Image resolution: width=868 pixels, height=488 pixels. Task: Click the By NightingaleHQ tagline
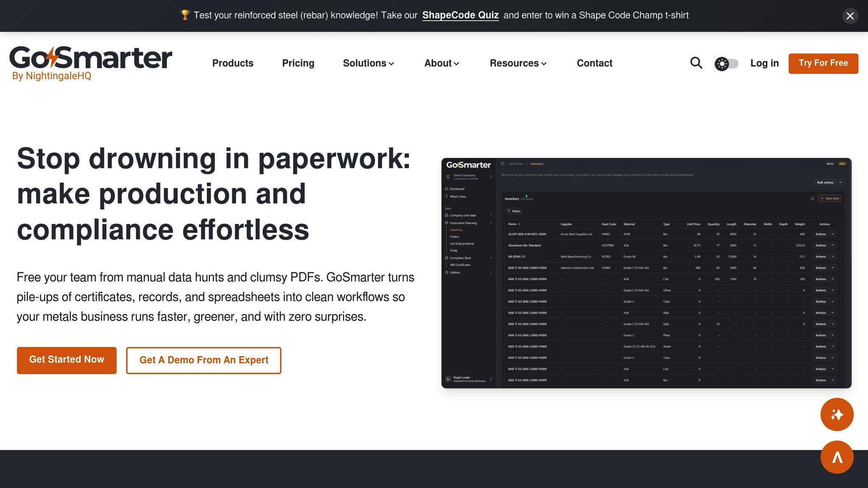click(x=52, y=76)
